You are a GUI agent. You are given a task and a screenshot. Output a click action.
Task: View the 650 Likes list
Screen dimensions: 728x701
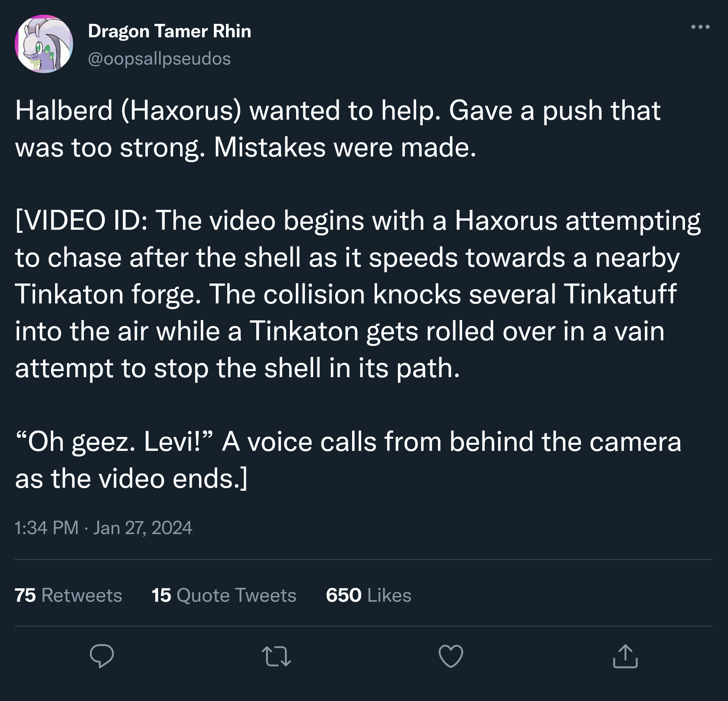click(368, 595)
